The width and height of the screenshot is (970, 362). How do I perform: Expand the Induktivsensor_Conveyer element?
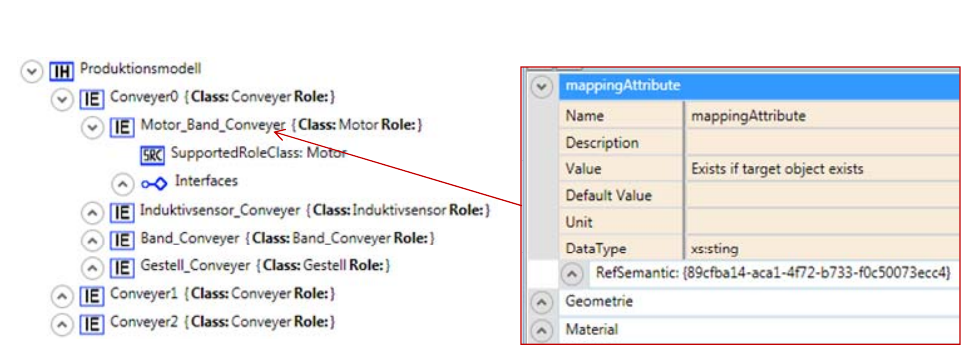click(x=92, y=212)
